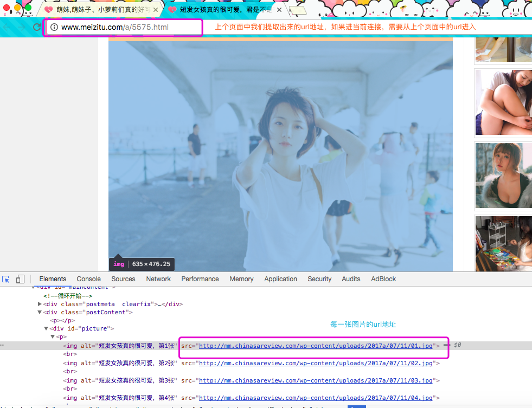
Task: Collapse the div id picture node
Action: point(46,328)
